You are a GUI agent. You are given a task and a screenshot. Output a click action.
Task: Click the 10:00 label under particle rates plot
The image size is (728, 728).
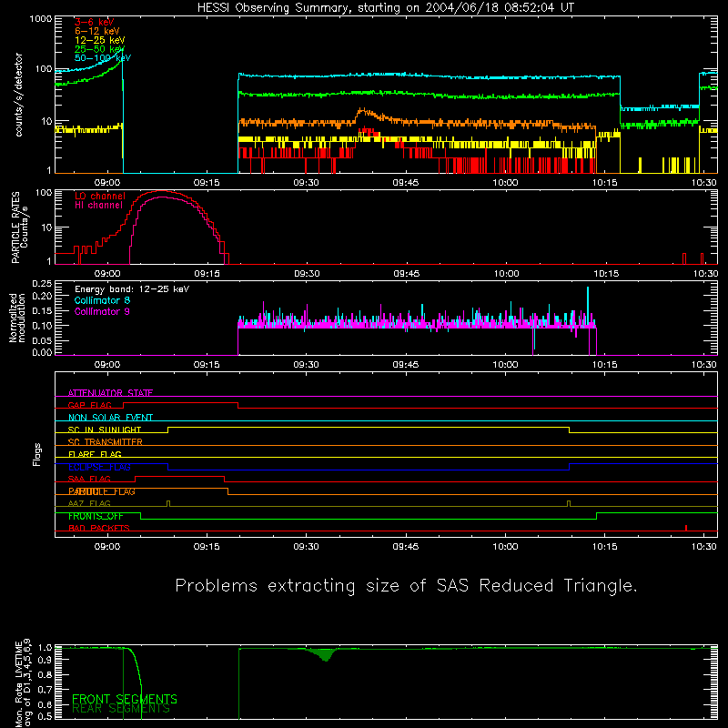pyautogui.click(x=506, y=274)
